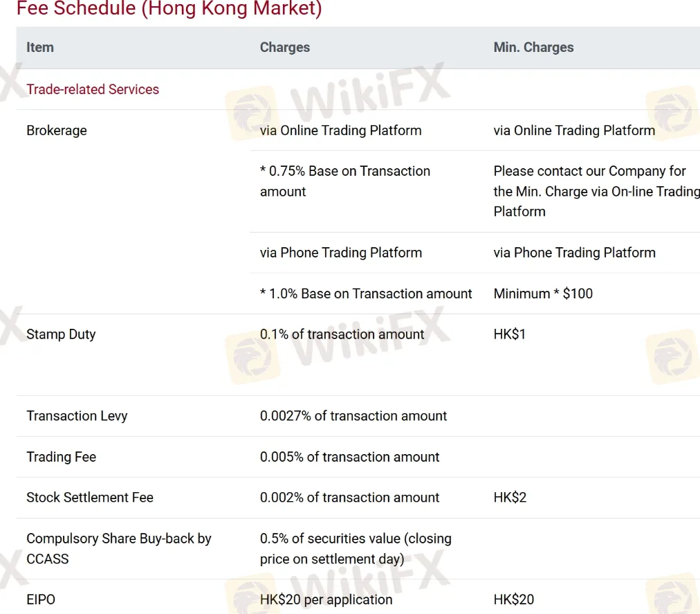The image size is (700, 614).
Task: Click the Fee Schedule (Hong Kong Market) heading
Action: [x=169, y=10]
